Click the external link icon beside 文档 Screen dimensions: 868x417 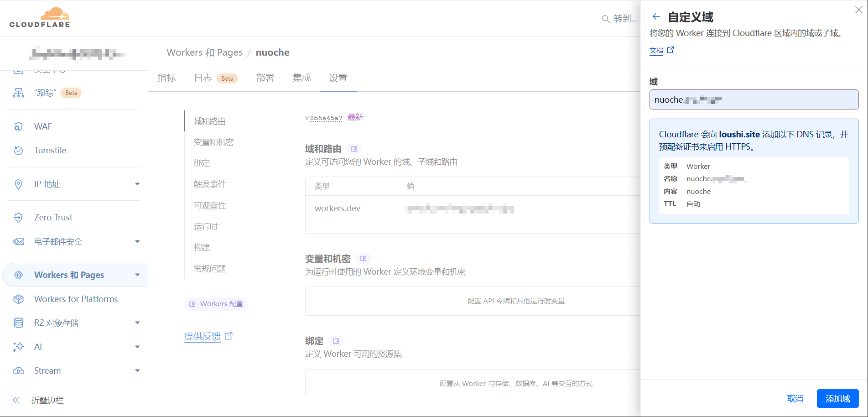[x=670, y=50]
